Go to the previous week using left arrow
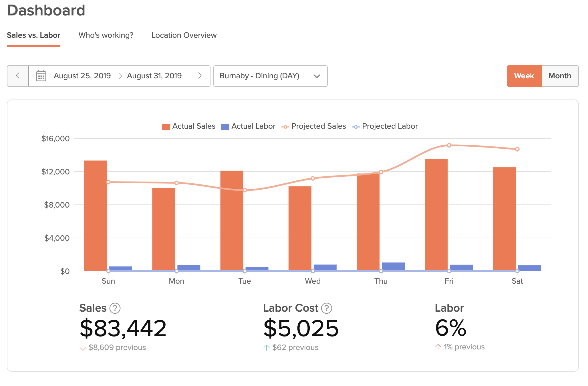 tap(18, 76)
